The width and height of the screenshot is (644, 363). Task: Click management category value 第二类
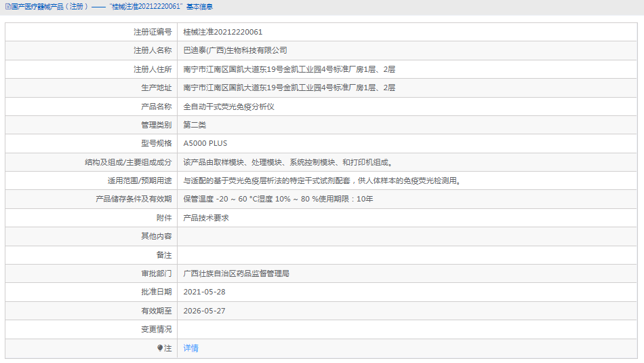click(195, 125)
